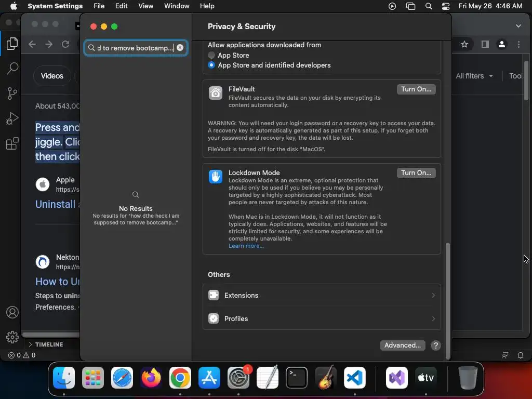This screenshot has width=532, height=399.
Task: Open the Help menu
Action: point(207,6)
